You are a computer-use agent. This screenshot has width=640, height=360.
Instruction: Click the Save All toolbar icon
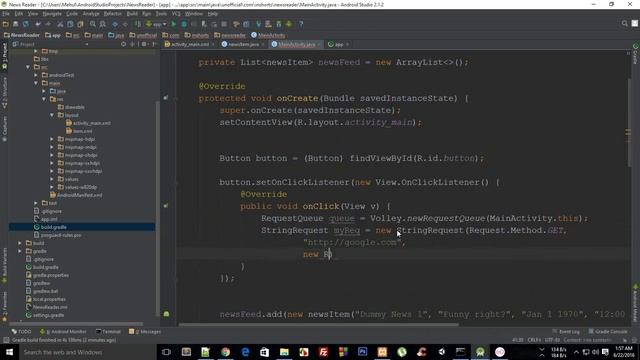click(16, 24)
